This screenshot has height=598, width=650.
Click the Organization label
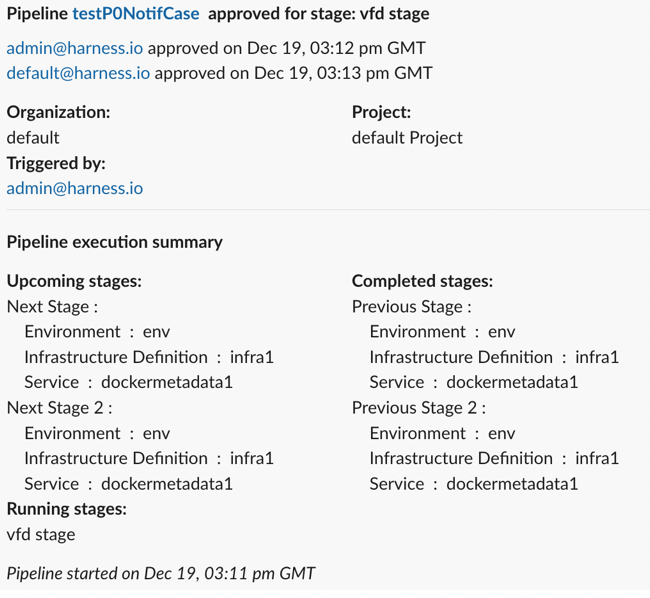click(58, 112)
